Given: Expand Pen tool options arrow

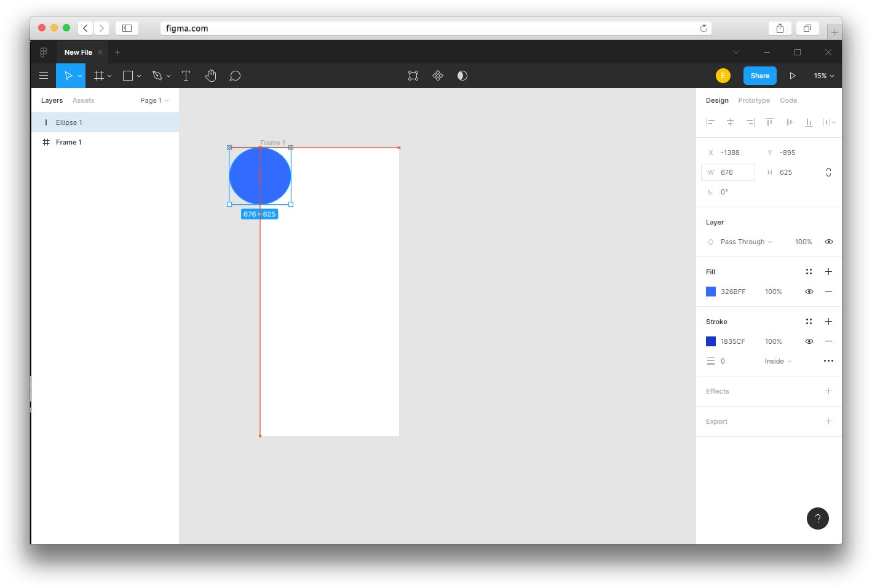Looking at the screenshot, I should tap(168, 76).
